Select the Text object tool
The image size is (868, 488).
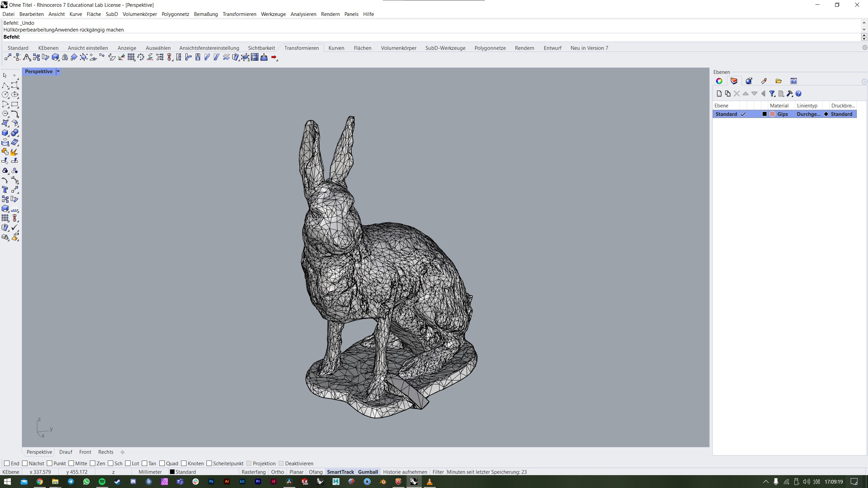(x=5, y=189)
